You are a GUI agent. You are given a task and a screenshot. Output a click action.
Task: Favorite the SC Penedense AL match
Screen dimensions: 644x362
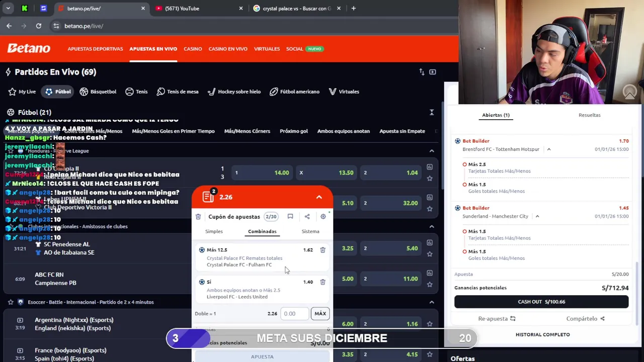(430, 254)
